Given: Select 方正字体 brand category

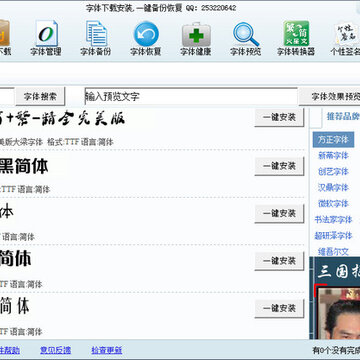Looking at the screenshot, I should (x=333, y=140).
